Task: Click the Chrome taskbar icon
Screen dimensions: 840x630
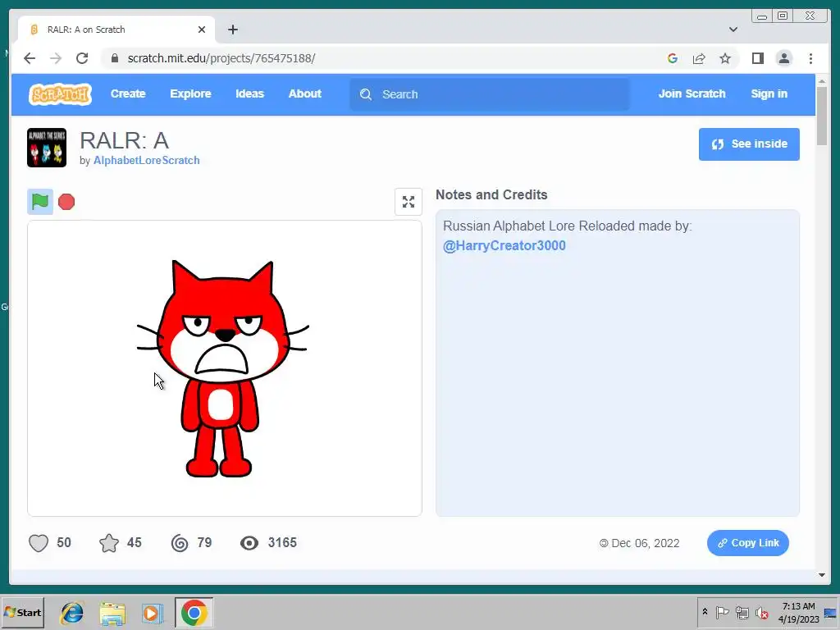Action: [x=194, y=612]
